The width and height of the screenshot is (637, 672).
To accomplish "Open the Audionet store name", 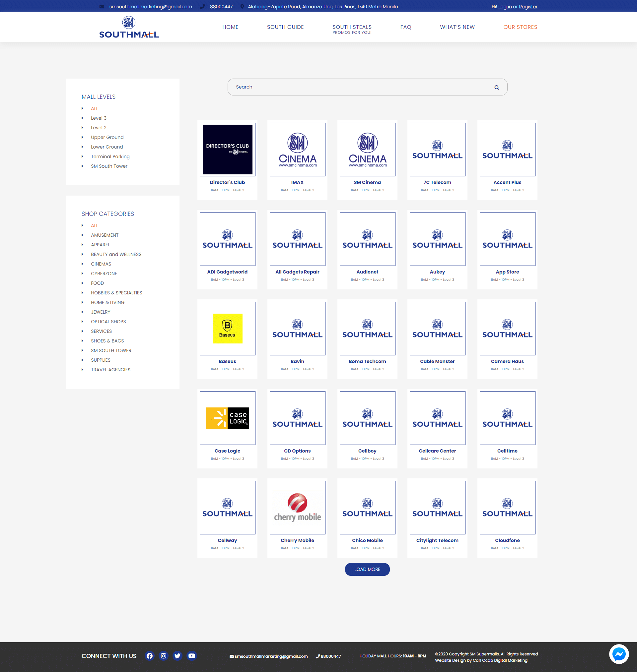I will [367, 272].
